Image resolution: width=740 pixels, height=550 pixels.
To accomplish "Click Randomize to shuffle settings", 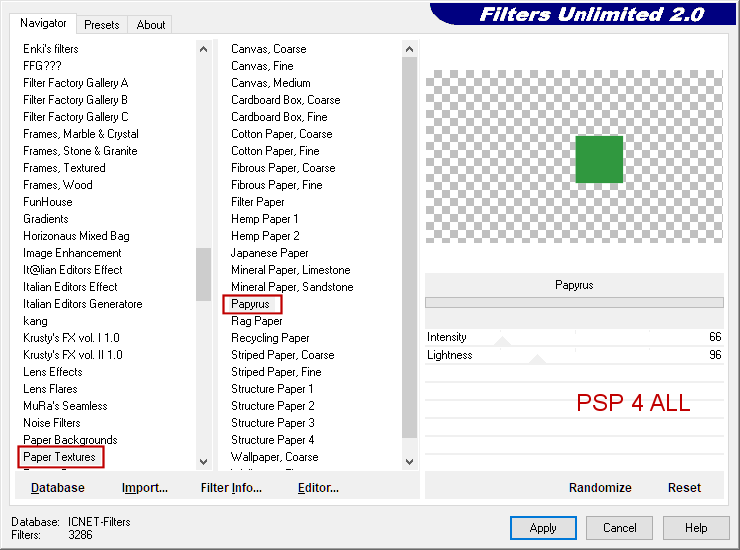I will pyautogui.click(x=600, y=488).
